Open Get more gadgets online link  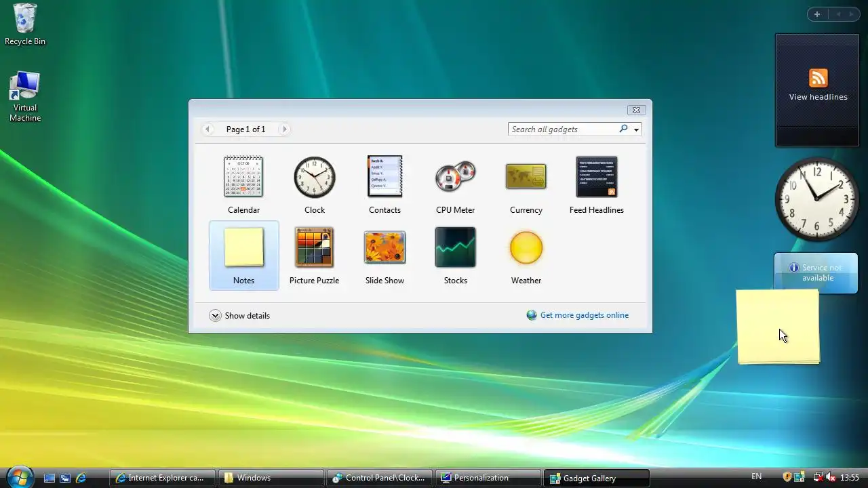coord(585,315)
